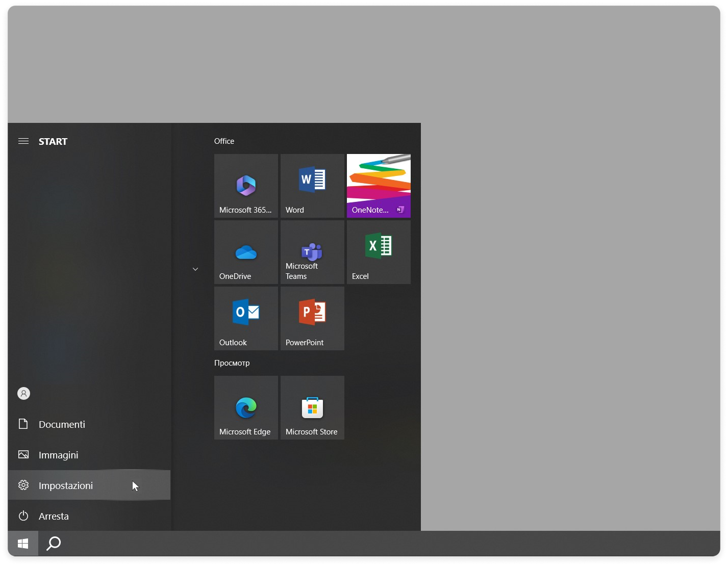
Task: Launch the Microsoft Edge tile
Action: click(246, 407)
